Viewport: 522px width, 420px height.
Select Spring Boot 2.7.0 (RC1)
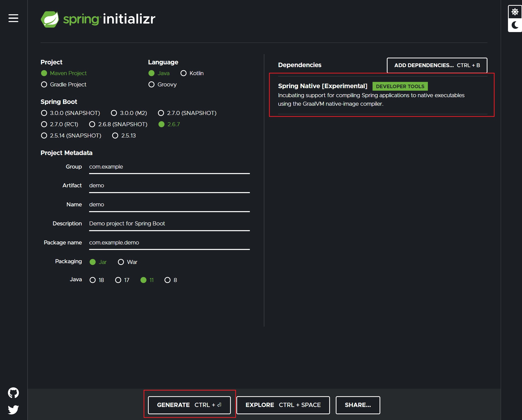click(x=60, y=124)
